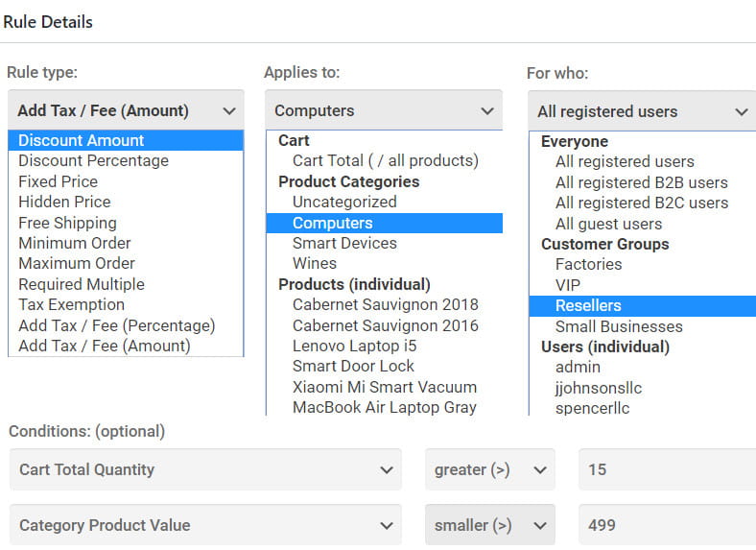756x550 pixels.
Task: Pick All registered B2B users
Action: point(641,182)
